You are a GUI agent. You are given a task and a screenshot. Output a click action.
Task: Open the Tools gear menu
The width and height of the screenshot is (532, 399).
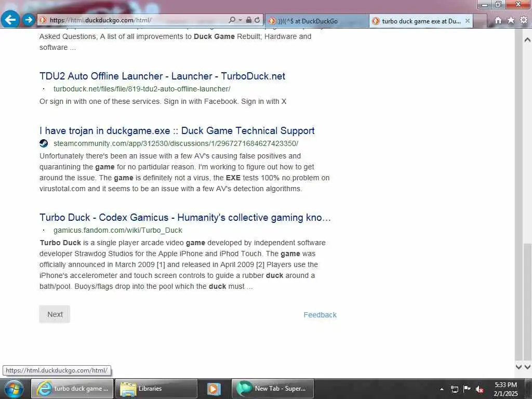524,20
